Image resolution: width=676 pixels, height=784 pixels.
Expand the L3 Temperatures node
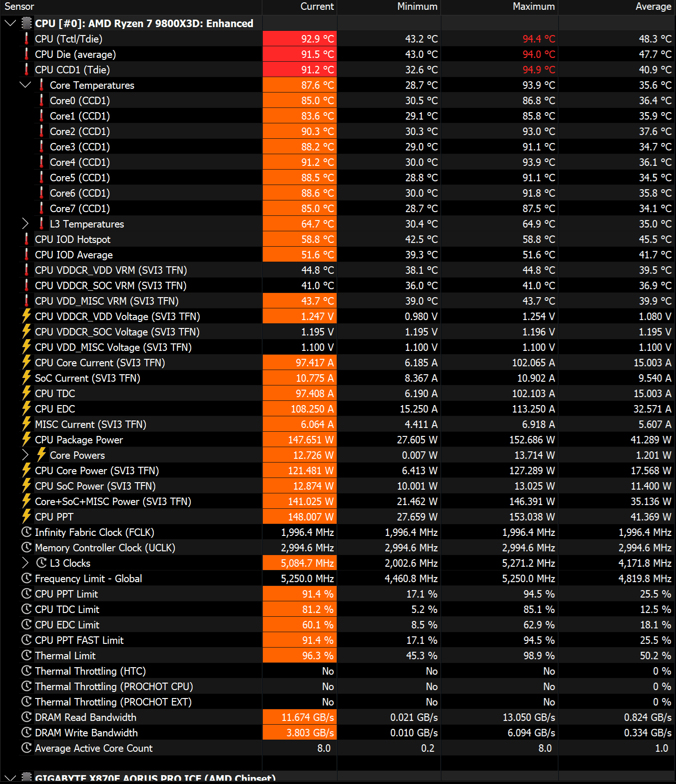pos(25,224)
